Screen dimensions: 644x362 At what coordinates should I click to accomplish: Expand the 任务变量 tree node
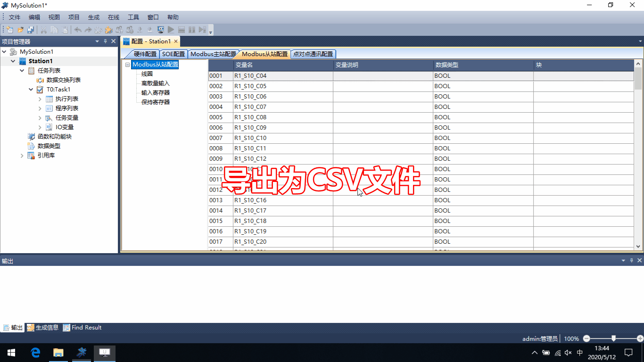pyautogui.click(x=40, y=117)
